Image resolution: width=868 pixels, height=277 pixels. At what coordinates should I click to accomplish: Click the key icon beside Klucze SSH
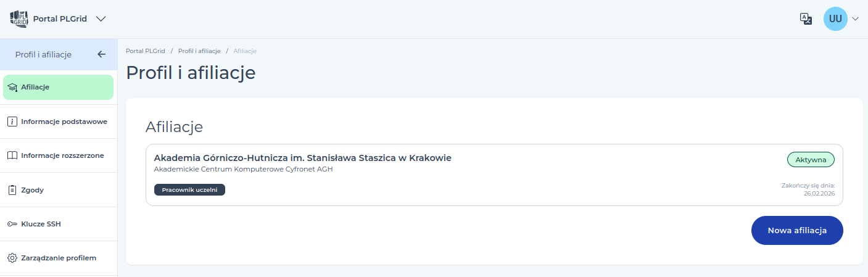[12, 224]
